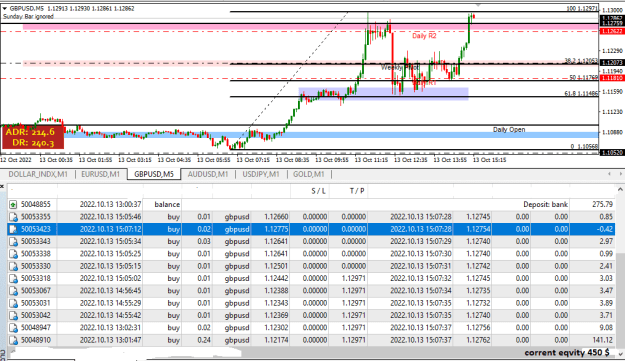The height and width of the screenshot is (361, 625).
Task: Click the 275.79 deposit amount
Action: tap(602, 204)
